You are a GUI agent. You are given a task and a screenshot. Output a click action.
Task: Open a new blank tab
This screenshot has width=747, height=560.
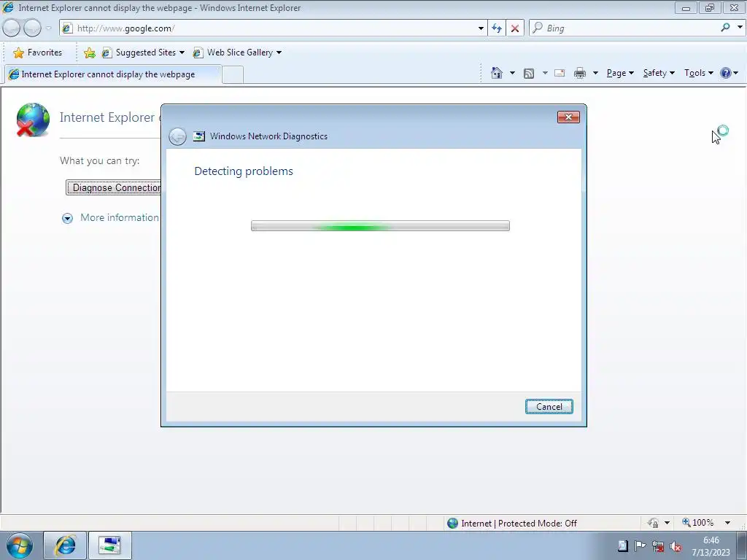233,75
